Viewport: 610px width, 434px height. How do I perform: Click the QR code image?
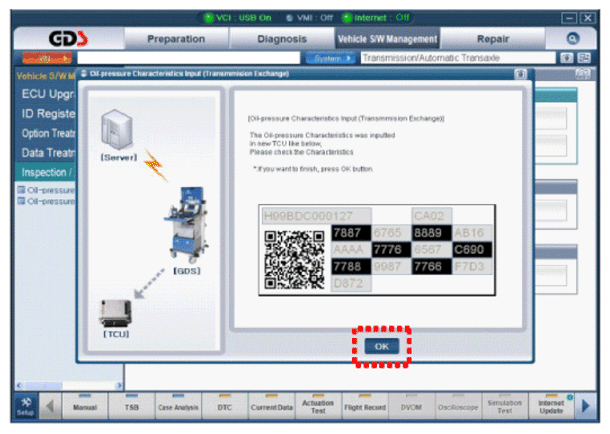click(x=294, y=259)
